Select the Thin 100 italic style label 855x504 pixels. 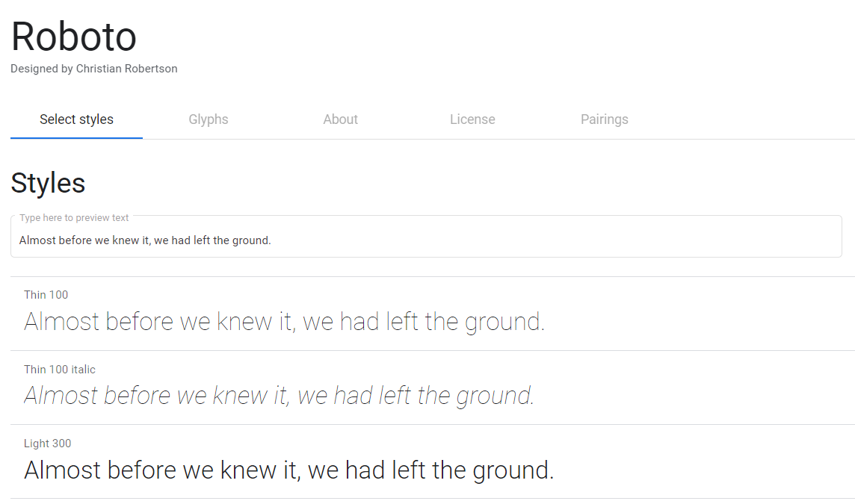pos(60,370)
